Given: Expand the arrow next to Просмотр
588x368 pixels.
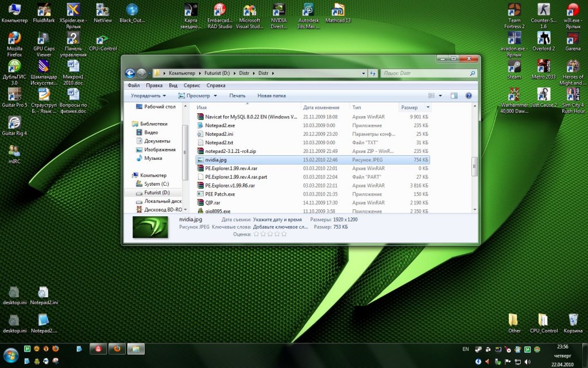Looking at the screenshot, I should [x=215, y=96].
